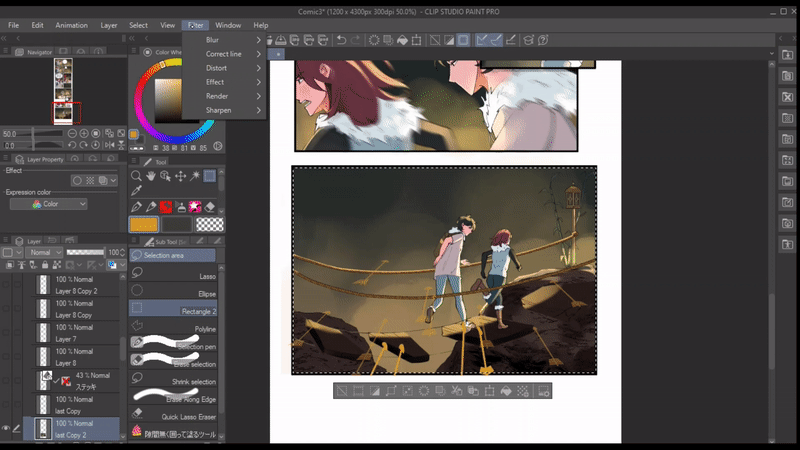Pick the Eyedropper tool

(136, 191)
